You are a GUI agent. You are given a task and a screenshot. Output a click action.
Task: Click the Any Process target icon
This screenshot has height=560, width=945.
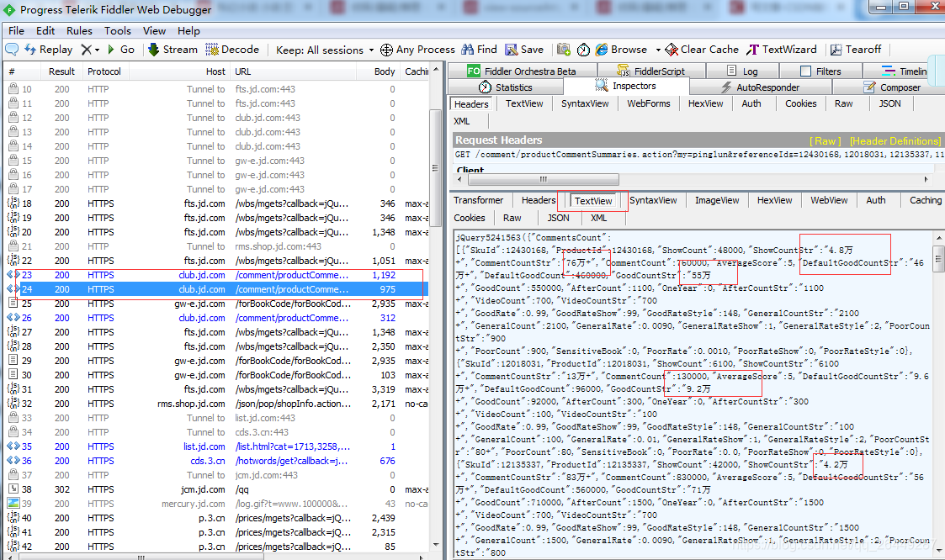point(386,50)
